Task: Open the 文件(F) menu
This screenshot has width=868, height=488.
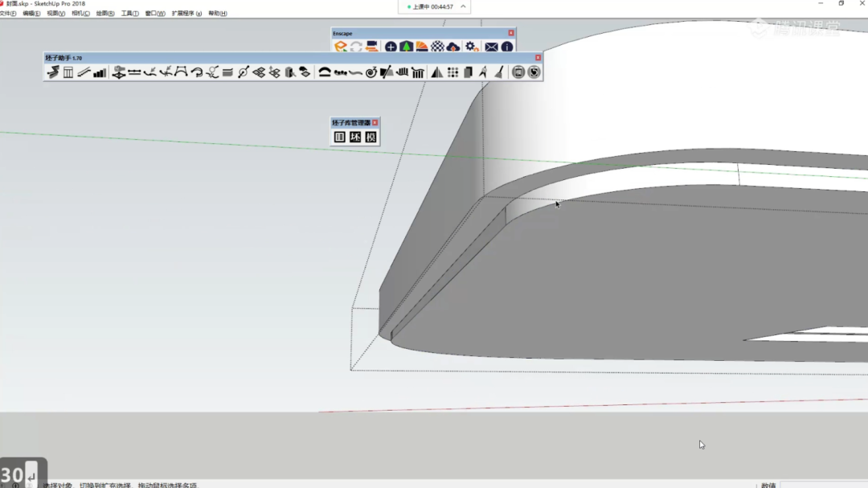Action: (x=8, y=14)
